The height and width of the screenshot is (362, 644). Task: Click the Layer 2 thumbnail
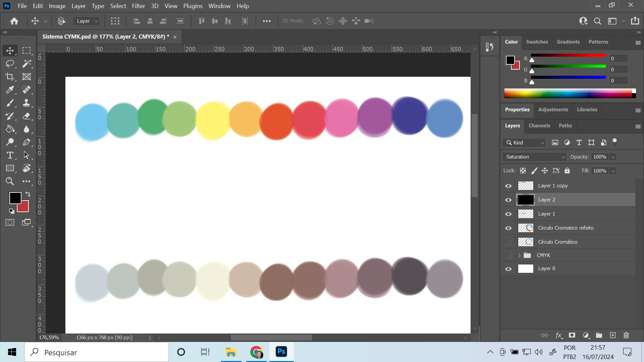[x=526, y=200]
